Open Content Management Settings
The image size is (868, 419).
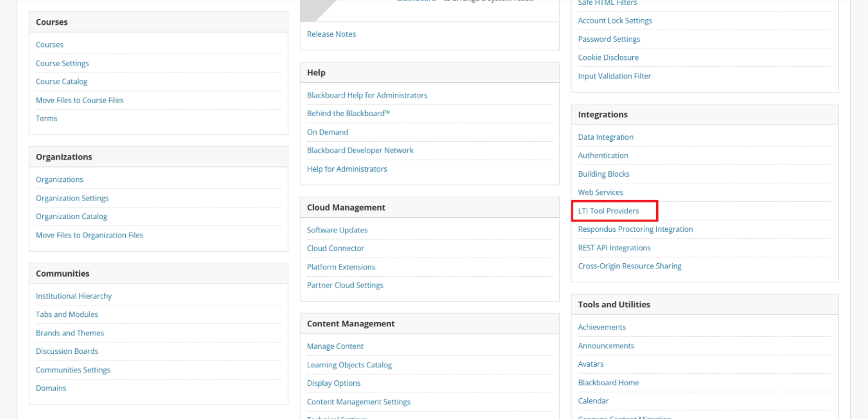[358, 402]
